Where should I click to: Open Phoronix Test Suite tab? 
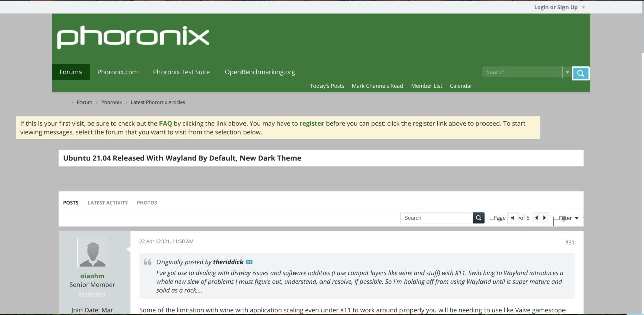tap(181, 72)
